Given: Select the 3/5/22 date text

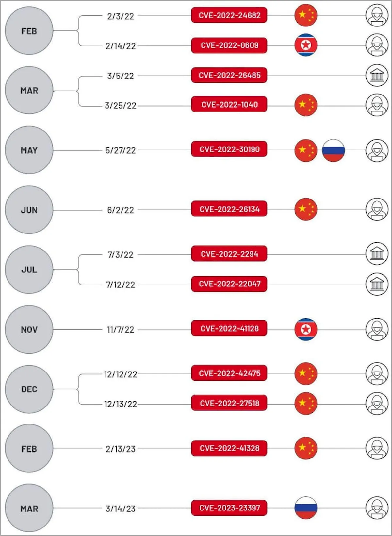Looking at the screenshot, I should click(x=121, y=76).
